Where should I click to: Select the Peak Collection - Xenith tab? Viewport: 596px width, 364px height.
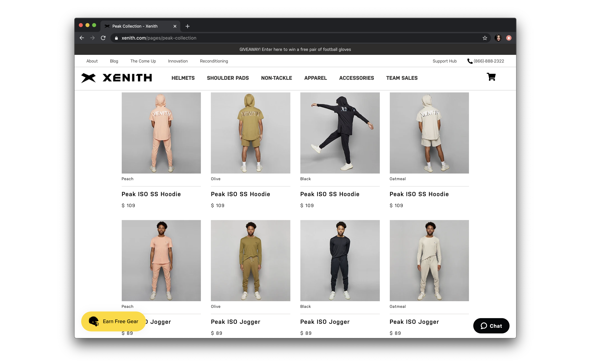click(140, 26)
